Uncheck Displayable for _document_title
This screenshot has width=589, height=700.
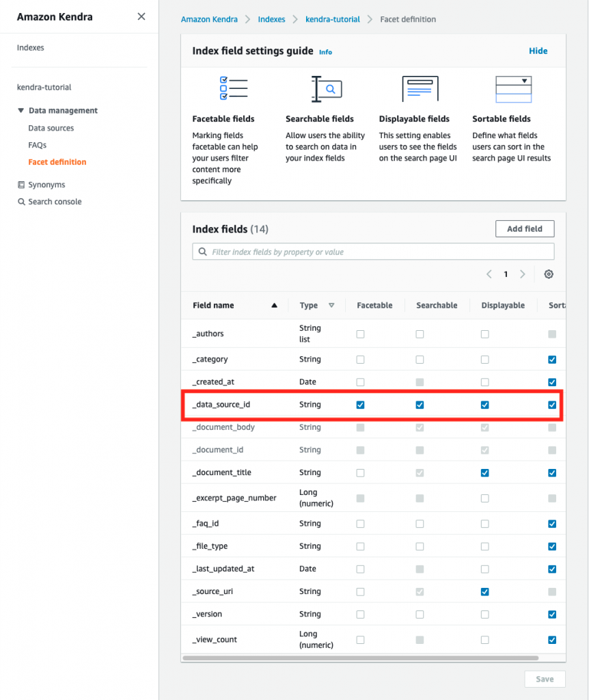[485, 473]
